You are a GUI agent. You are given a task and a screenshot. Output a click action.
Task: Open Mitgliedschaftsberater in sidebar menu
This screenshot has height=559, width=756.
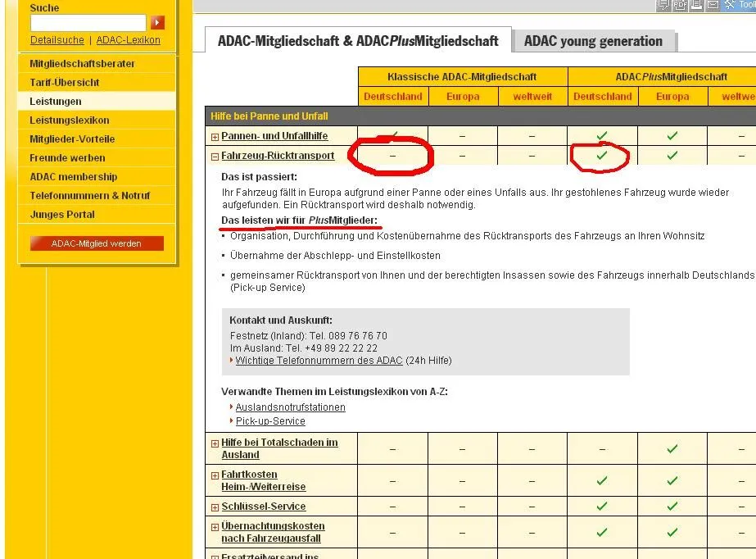[x=83, y=64]
